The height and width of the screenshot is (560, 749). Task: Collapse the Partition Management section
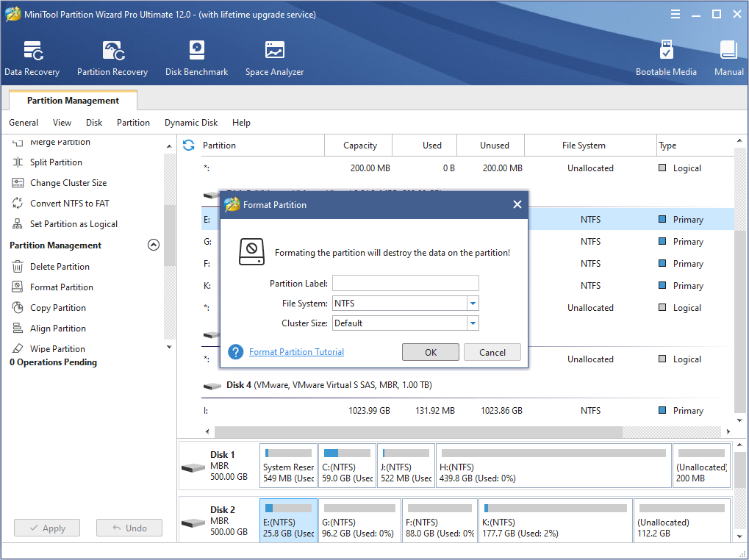coord(154,245)
